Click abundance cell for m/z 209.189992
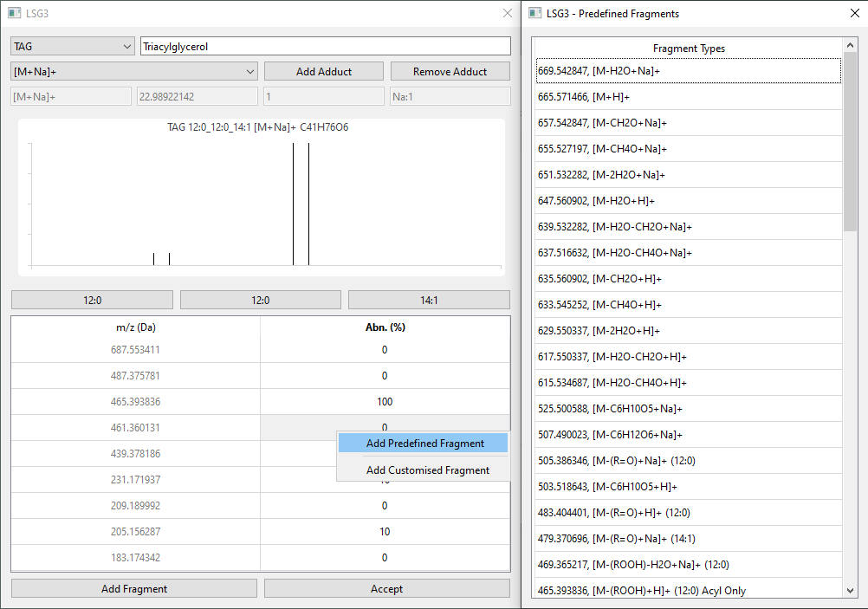The width and height of the screenshot is (868, 609). [385, 506]
